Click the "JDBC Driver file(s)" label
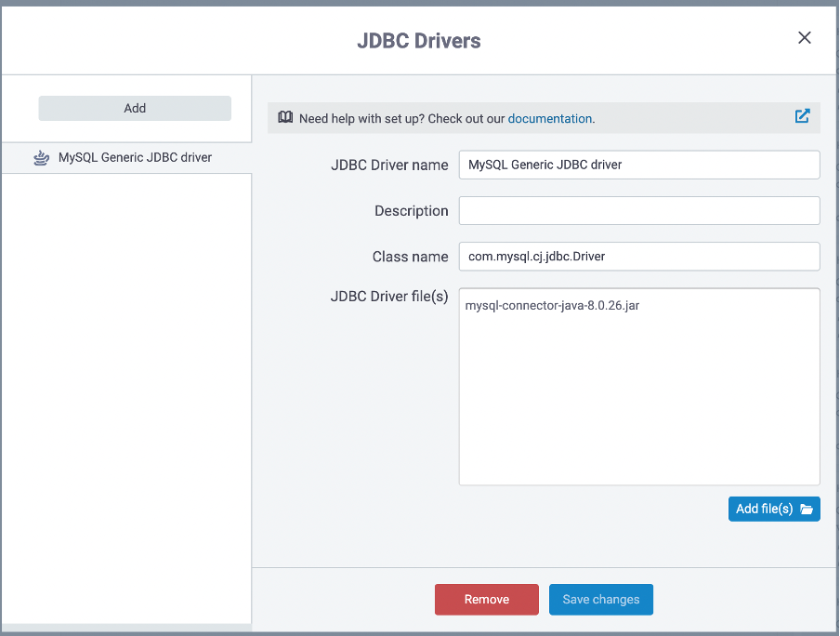 [389, 297]
